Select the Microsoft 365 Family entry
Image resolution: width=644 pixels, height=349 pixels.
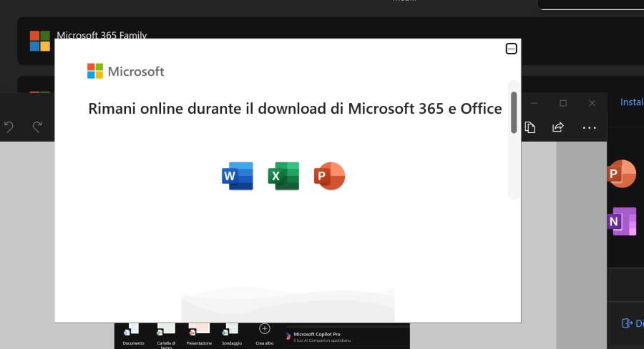[102, 35]
